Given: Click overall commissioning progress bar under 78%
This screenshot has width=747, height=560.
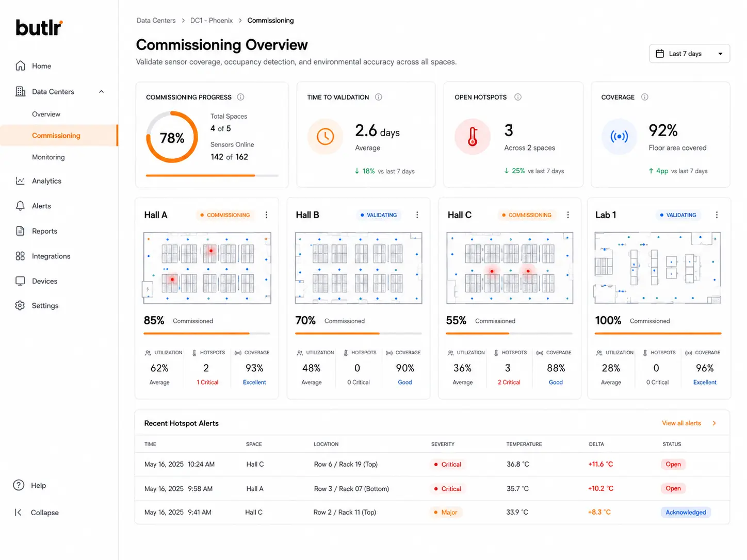Looking at the screenshot, I should coord(212,175).
